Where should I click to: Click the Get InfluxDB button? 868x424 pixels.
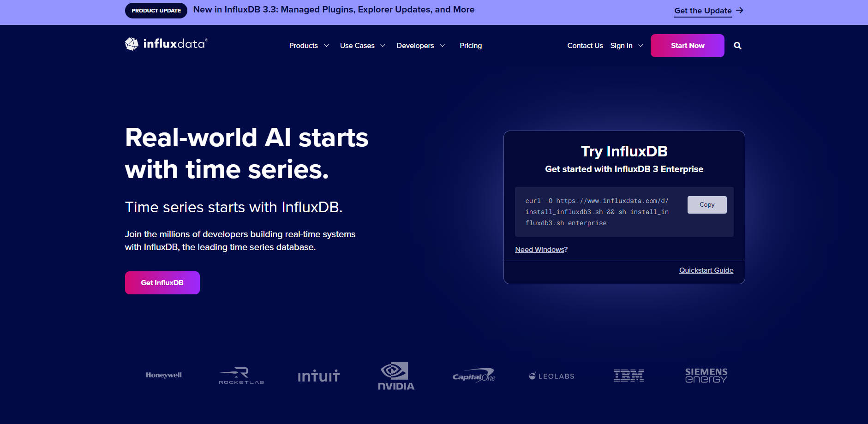(162, 282)
